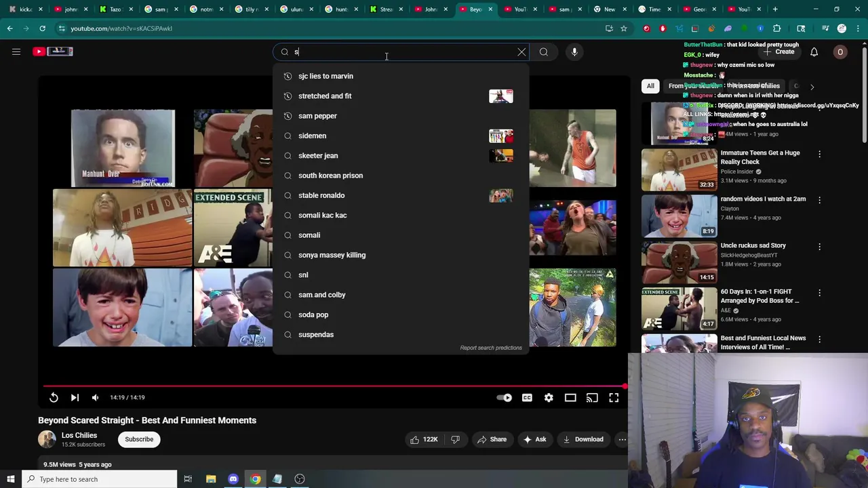Choose suggestion "soda pop"
The image size is (868, 488).
[x=400, y=314]
